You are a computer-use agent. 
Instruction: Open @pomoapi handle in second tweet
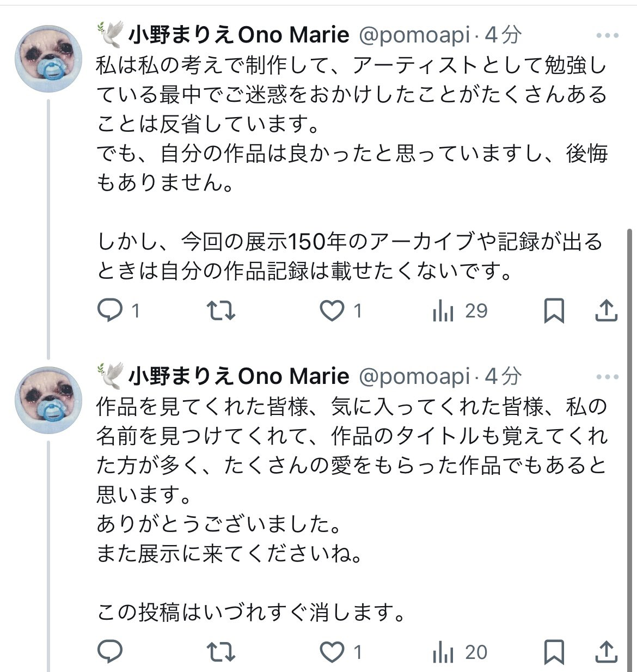pos(414,376)
